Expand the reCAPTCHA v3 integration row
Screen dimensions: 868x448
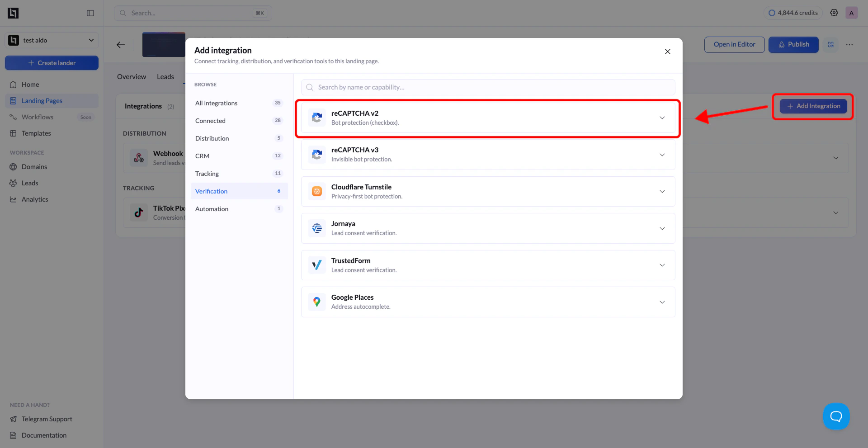[x=662, y=155]
